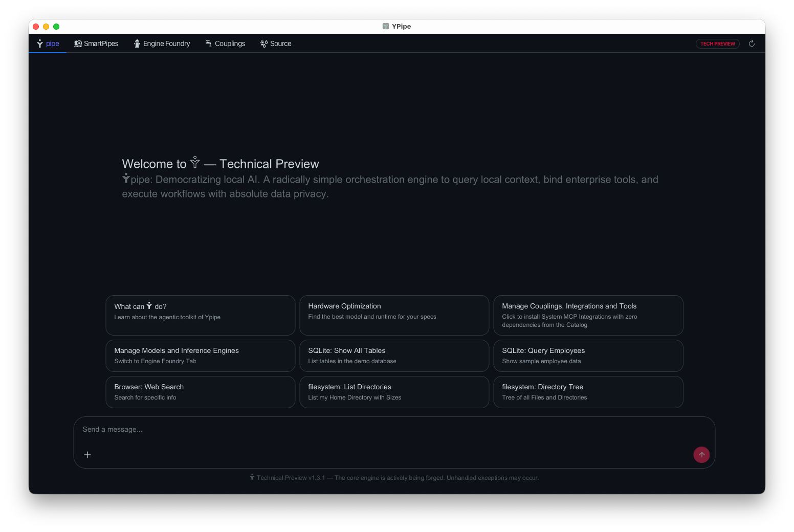Screen dimensions: 794x532
Task: Click the red send arrow button
Action: 701,455
